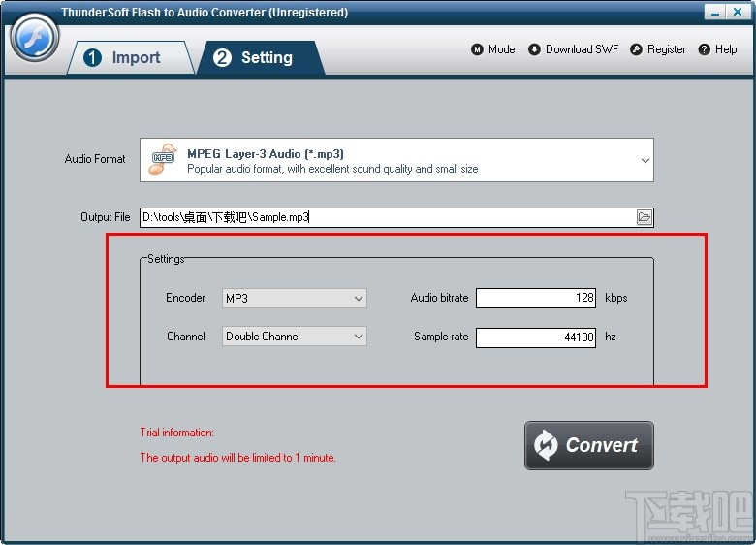Click the 'Sample rate' label
Viewport: 756px width, 545px height.
pos(441,337)
